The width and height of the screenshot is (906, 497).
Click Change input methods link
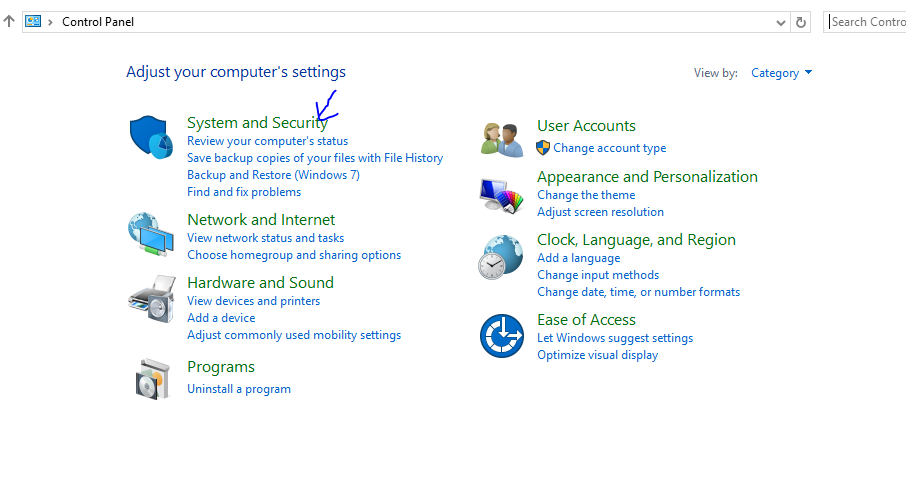click(598, 275)
